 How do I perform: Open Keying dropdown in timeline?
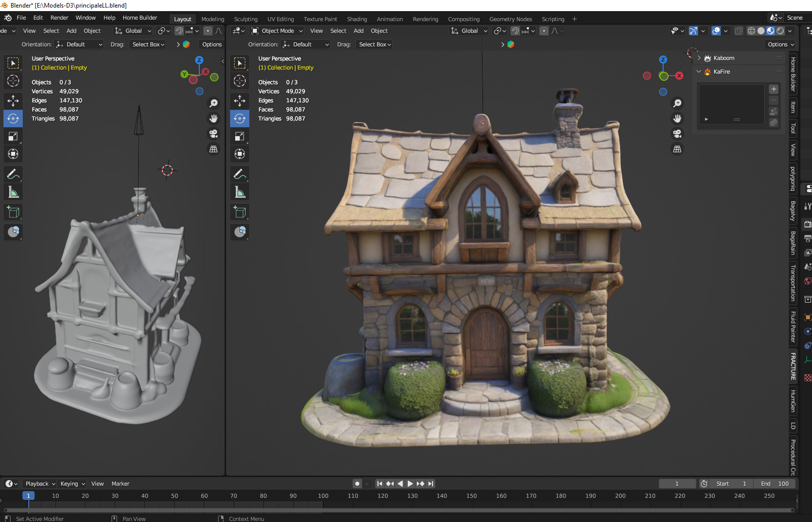tap(72, 484)
